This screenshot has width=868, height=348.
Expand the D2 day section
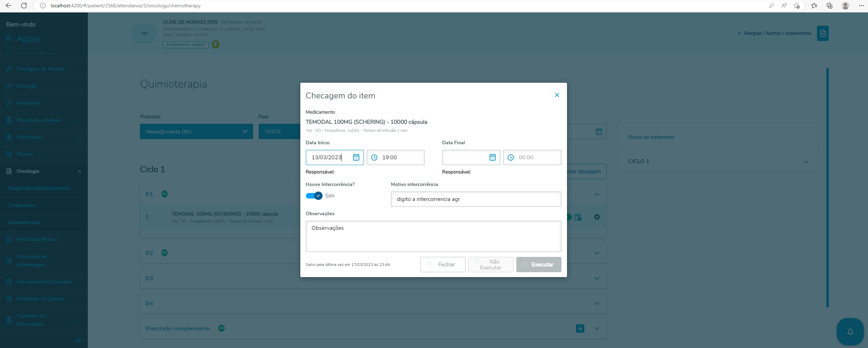click(x=597, y=253)
